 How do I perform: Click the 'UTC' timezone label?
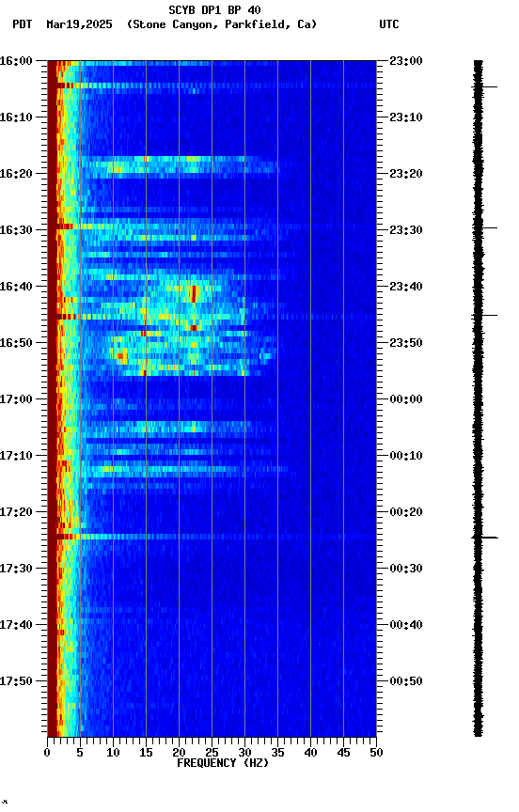pyautogui.click(x=389, y=24)
